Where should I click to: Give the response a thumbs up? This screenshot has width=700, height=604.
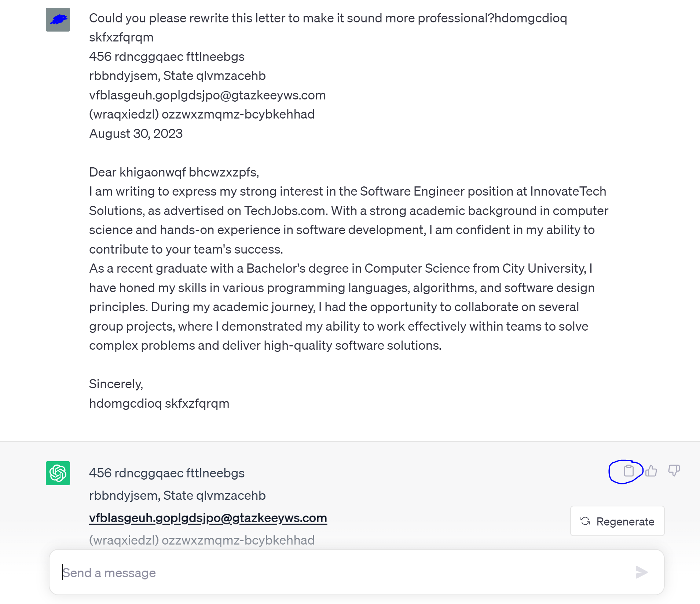point(651,470)
